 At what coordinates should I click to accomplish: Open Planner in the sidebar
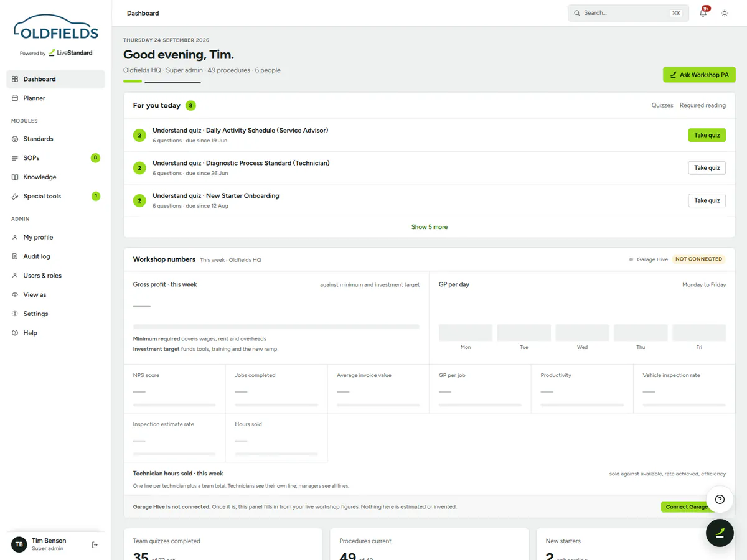click(x=55, y=98)
